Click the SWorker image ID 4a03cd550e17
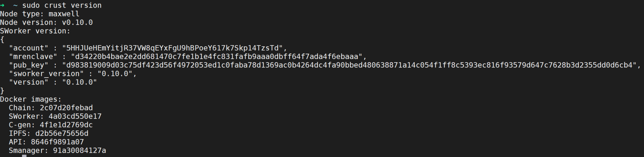This screenshot has width=644, height=157. (75, 116)
